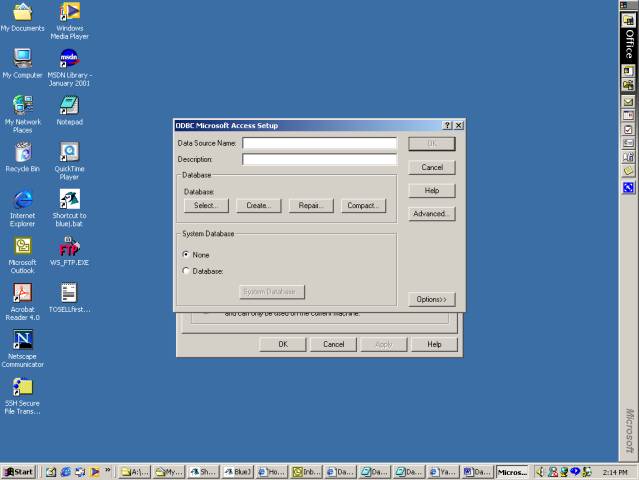Click New Message envelope icon in Office bar
The height and width of the screenshot is (480, 639).
(628, 101)
